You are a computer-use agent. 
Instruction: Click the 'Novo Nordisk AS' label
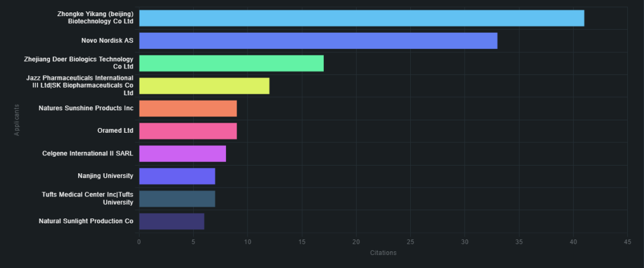click(x=107, y=40)
